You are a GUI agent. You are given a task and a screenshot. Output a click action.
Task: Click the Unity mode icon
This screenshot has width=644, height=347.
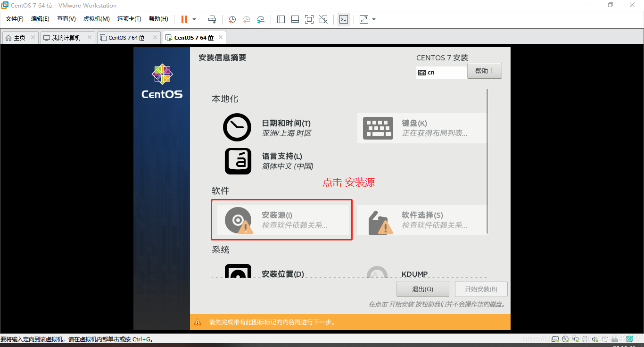coord(323,19)
